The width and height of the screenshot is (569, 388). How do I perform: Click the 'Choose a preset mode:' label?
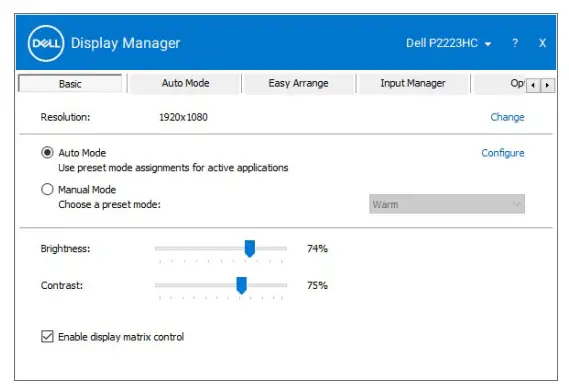pyautogui.click(x=109, y=204)
